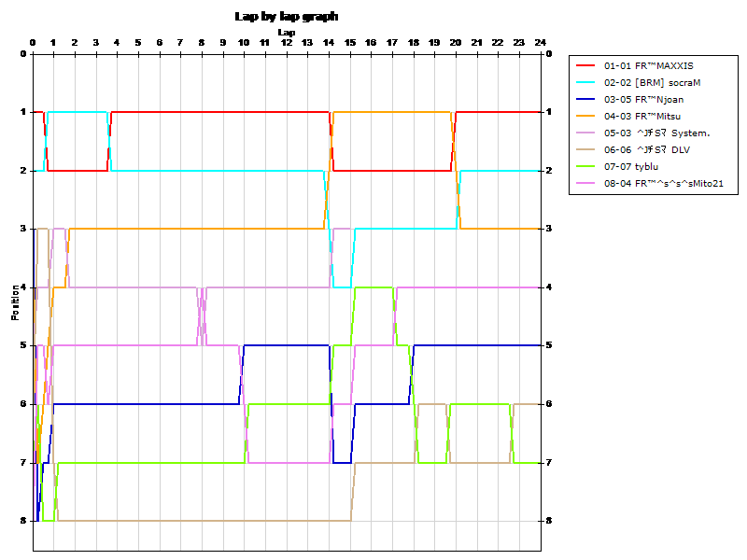Select the violet line icon for 05-03 System.
The width and height of the screenshot is (747, 560).
click(584, 133)
